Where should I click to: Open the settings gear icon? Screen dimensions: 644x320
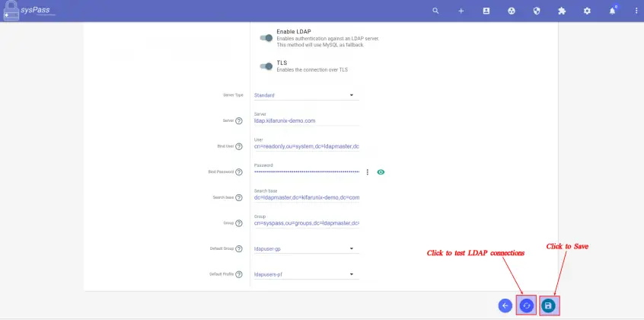(587, 11)
